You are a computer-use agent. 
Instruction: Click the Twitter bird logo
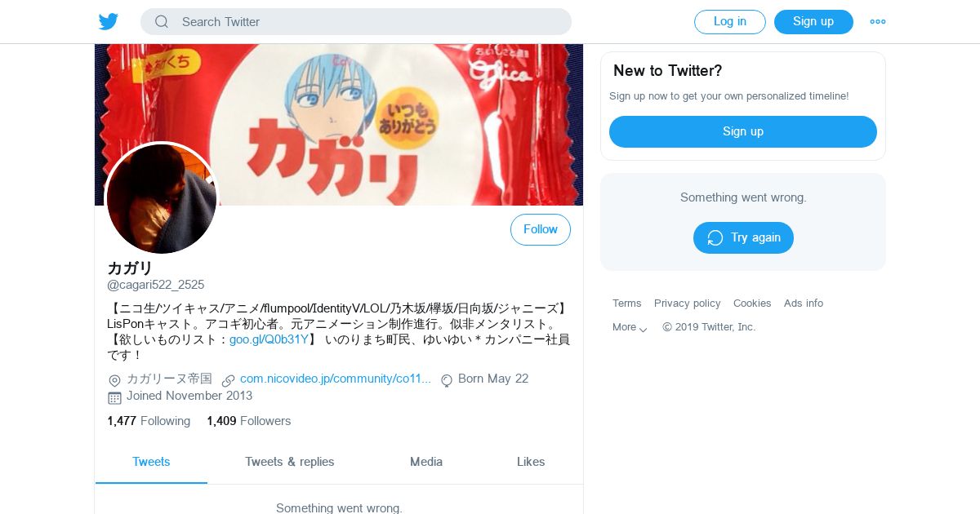(109, 21)
